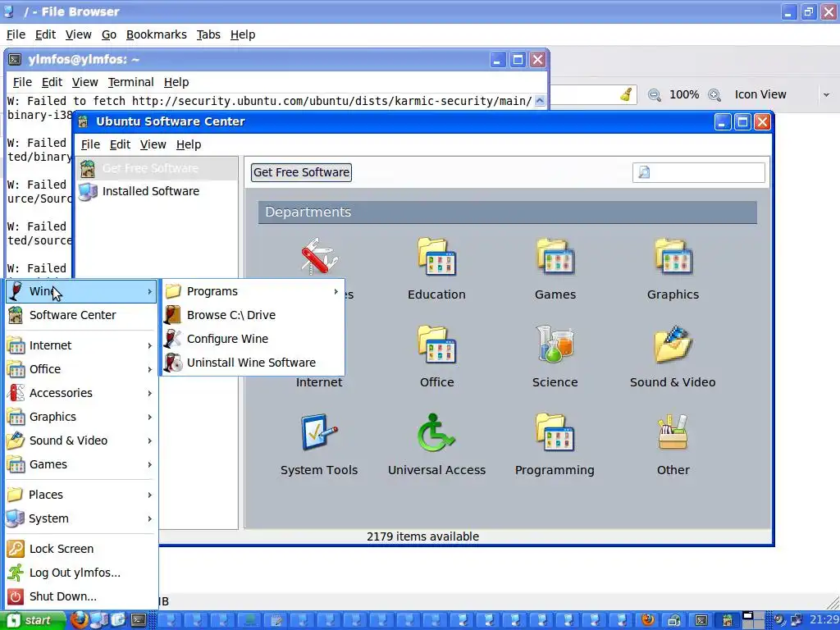Zoom in using File Browser magnifier icon

(714, 95)
